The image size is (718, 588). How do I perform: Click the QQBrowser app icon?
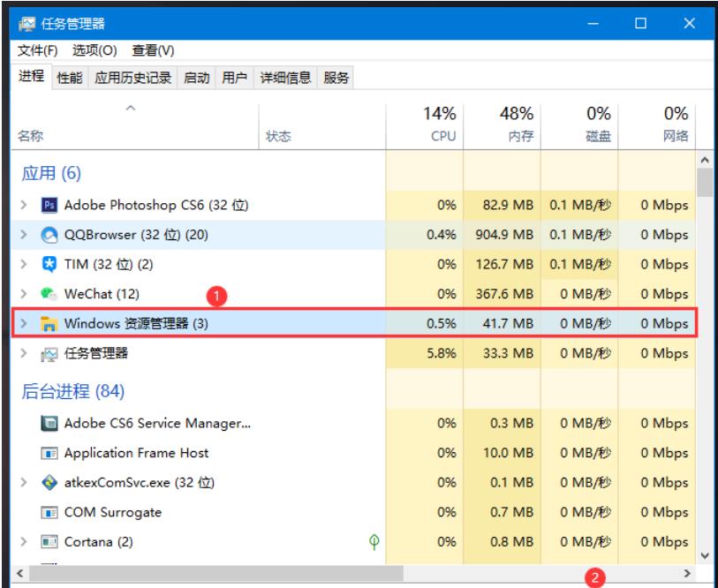click(49, 235)
